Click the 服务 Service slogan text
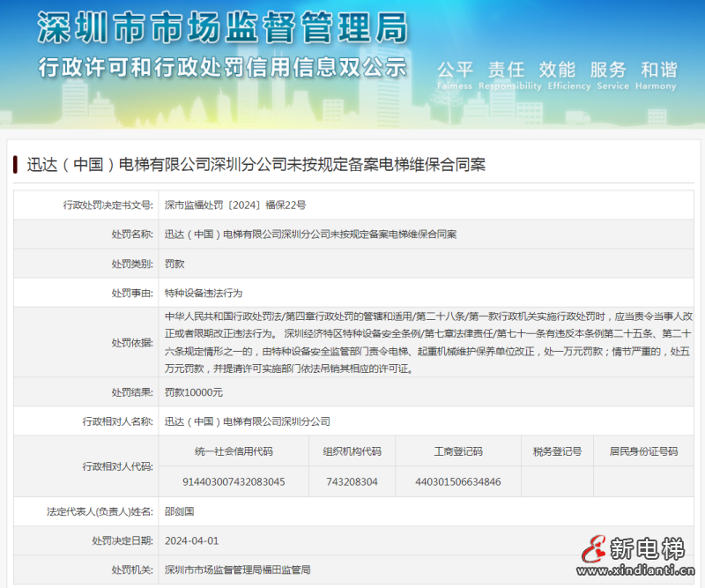The image size is (705, 588). (605, 70)
